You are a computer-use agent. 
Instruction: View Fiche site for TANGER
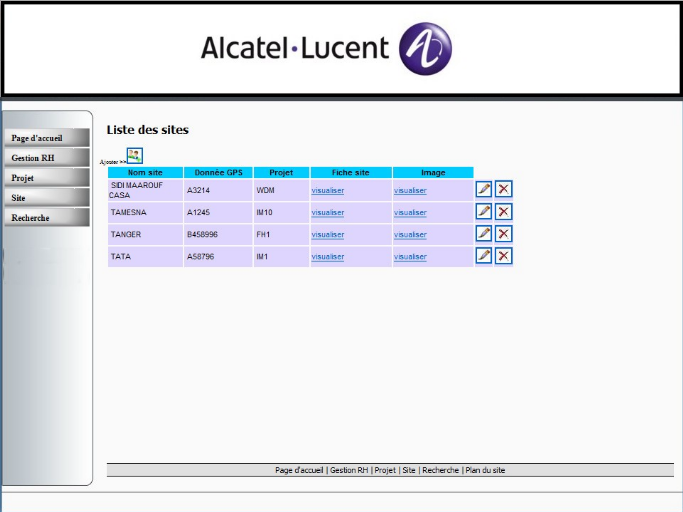pos(328,234)
